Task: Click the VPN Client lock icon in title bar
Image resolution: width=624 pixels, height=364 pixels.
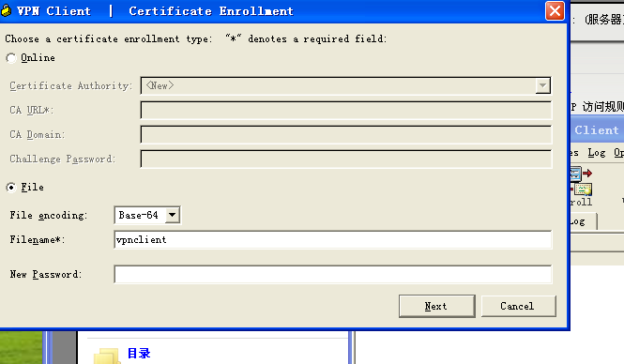Action: pos(6,10)
